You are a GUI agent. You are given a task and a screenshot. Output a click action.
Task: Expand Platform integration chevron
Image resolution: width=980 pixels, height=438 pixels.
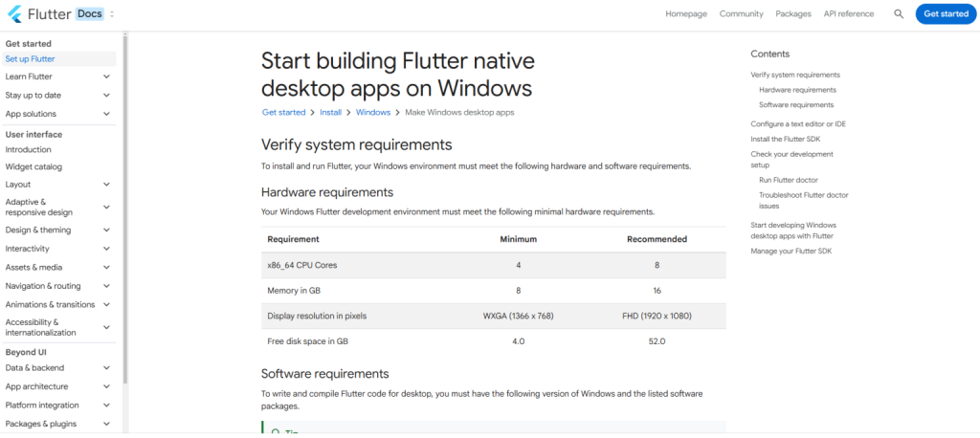tap(106, 405)
